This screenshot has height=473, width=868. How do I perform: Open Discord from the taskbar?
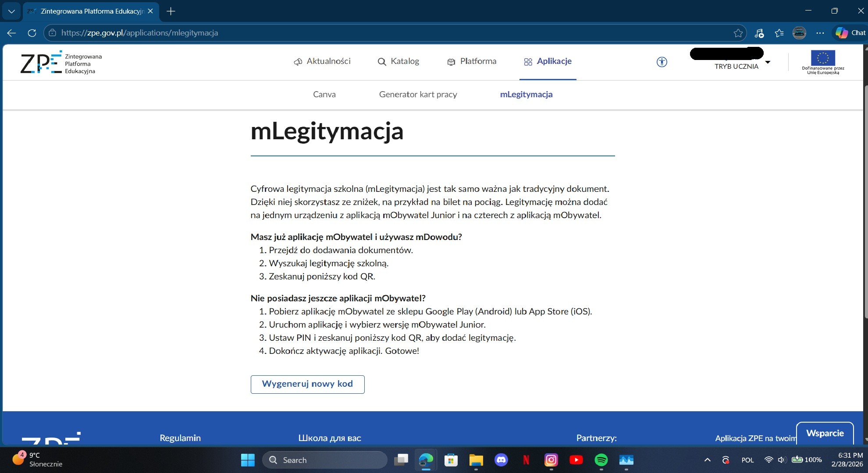[x=501, y=460]
